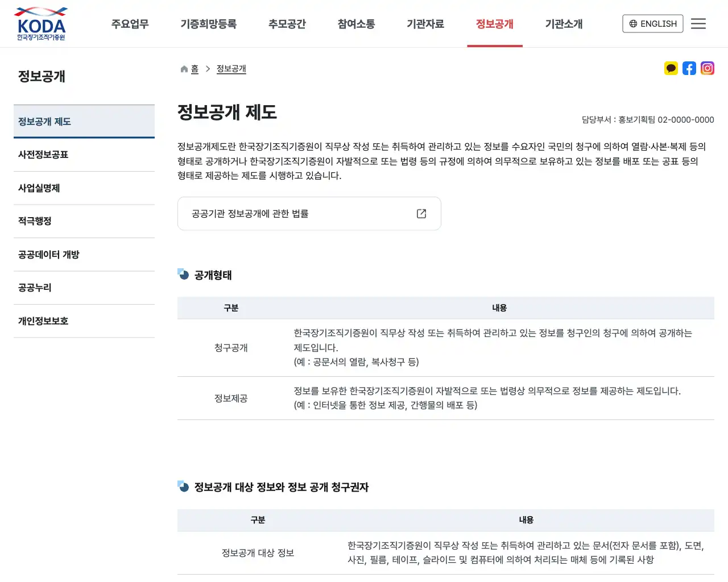Select 사전정보공표 in the sidebar
The height and width of the screenshot is (582, 728).
pyautogui.click(x=43, y=155)
